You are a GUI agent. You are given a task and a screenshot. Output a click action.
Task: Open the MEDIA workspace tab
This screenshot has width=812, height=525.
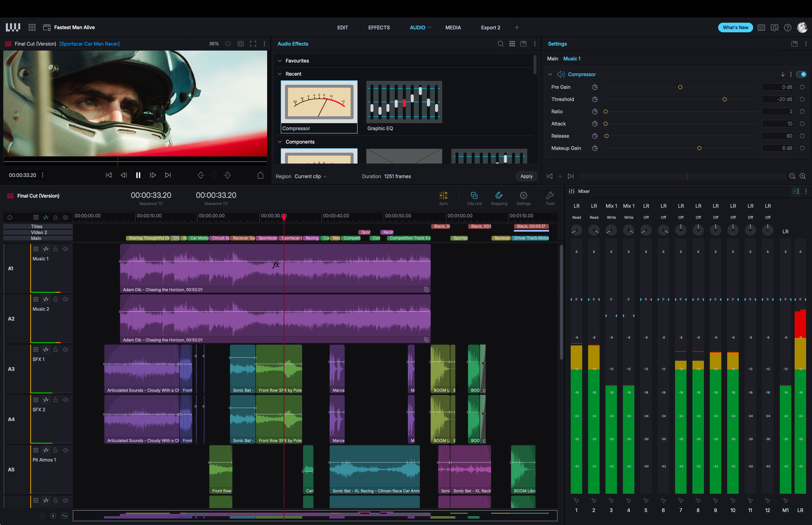[453, 28]
